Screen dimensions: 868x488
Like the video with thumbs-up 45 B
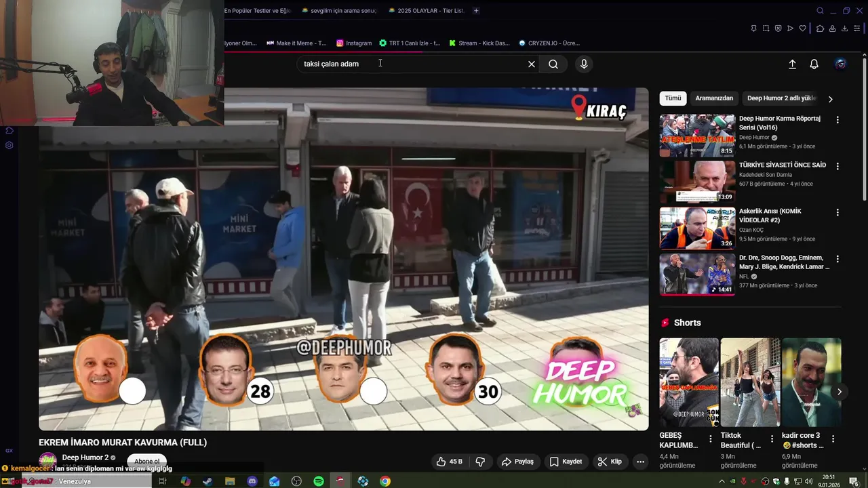tap(449, 462)
